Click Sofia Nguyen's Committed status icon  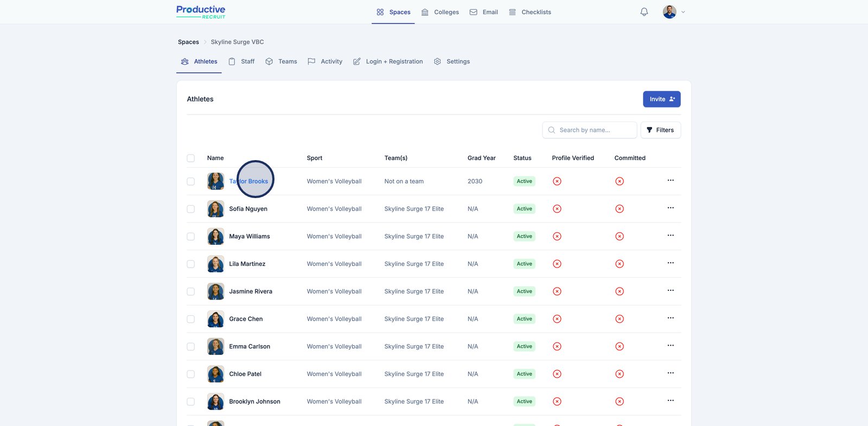(x=620, y=209)
